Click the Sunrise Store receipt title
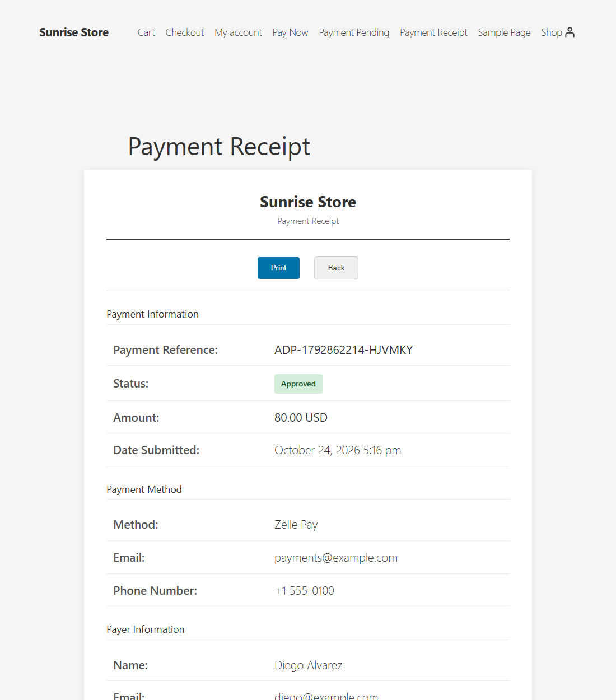 coord(308,202)
